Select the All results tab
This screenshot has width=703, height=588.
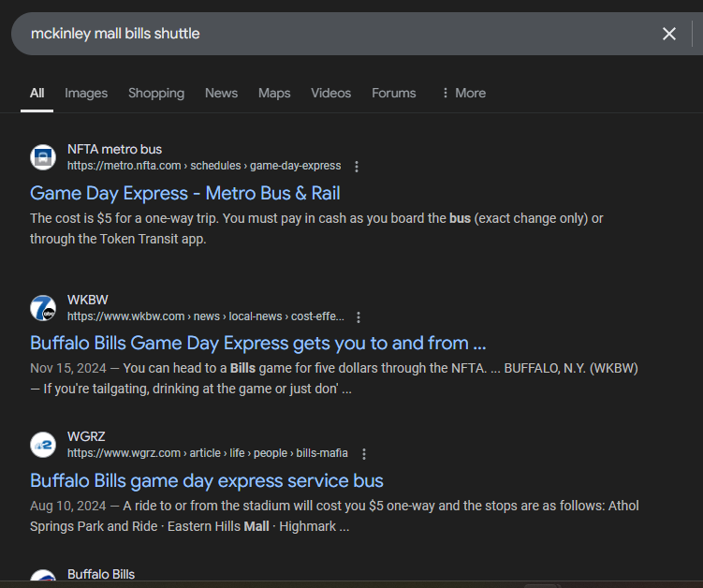coord(37,93)
